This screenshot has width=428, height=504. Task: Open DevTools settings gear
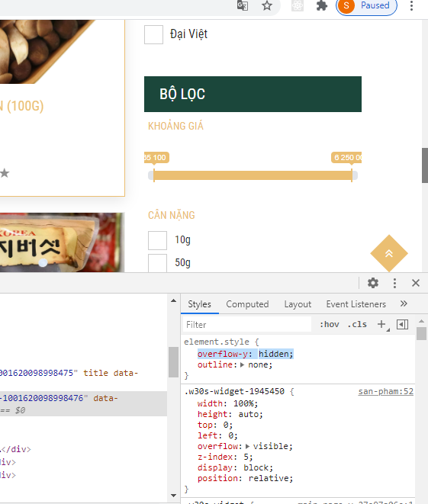click(x=373, y=283)
